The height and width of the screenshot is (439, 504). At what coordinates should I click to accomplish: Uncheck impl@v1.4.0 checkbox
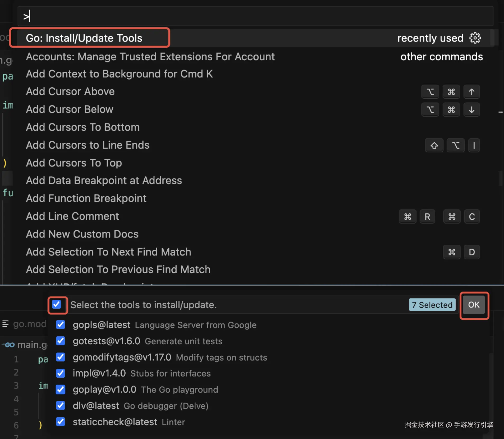[x=61, y=373]
